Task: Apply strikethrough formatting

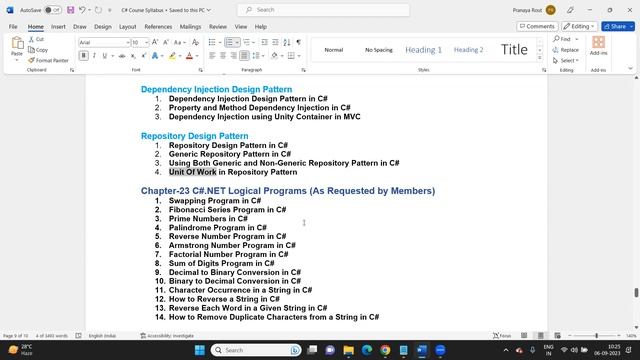Action: point(122,56)
